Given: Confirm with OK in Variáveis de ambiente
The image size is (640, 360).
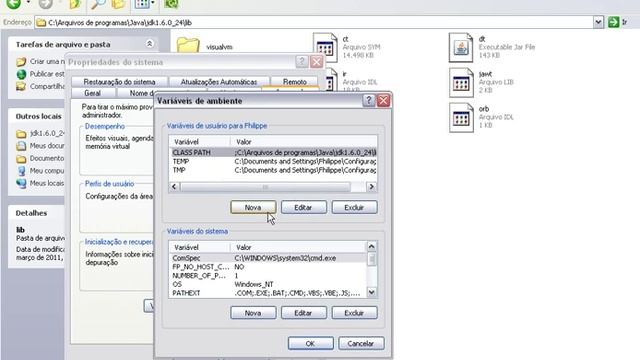Looking at the screenshot, I should point(310,343).
